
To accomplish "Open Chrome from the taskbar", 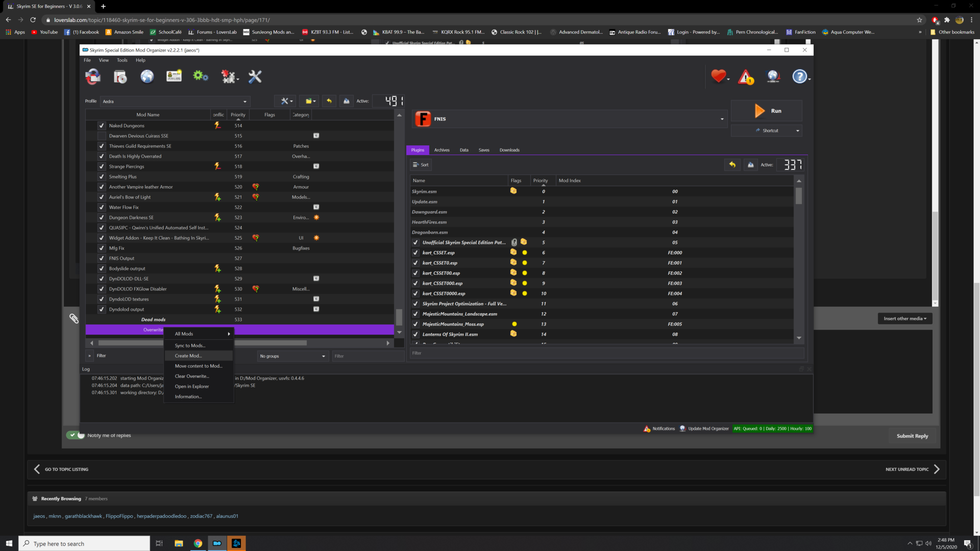I will 198,543.
